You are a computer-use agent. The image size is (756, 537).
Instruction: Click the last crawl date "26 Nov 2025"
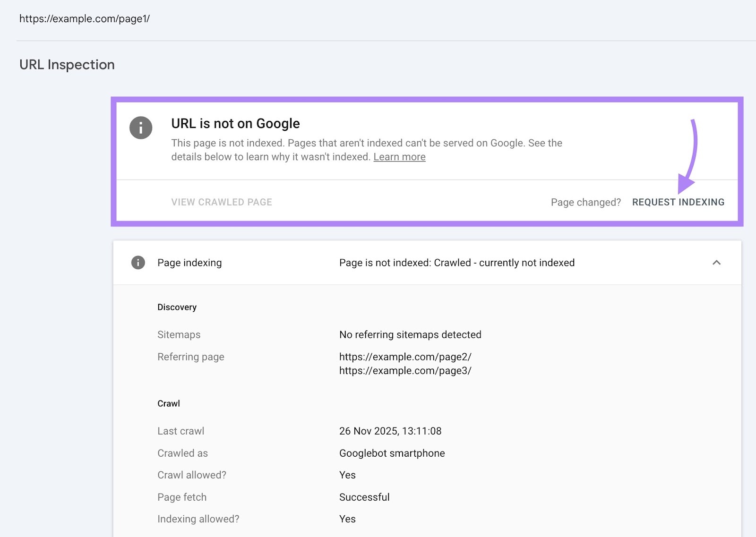(390, 431)
